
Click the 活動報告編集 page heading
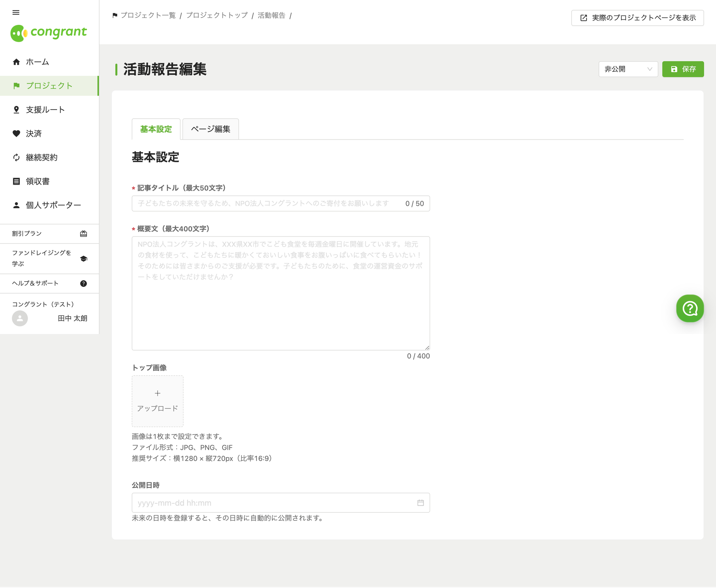(165, 69)
